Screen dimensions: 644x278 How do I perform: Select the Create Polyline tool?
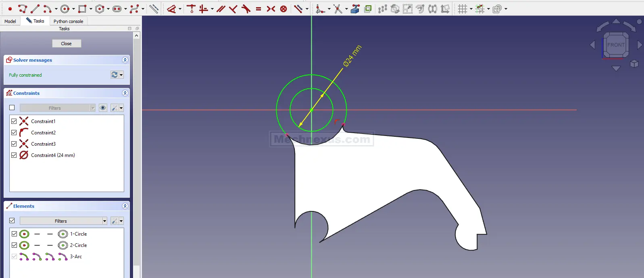coord(23,8)
